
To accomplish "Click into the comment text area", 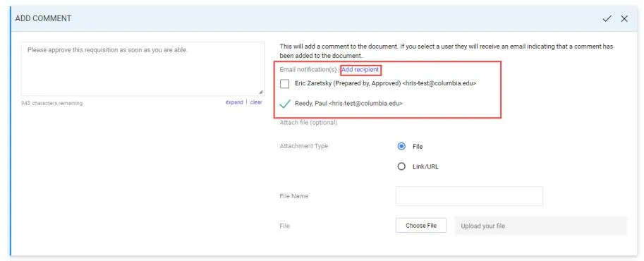I will (x=143, y=68).
